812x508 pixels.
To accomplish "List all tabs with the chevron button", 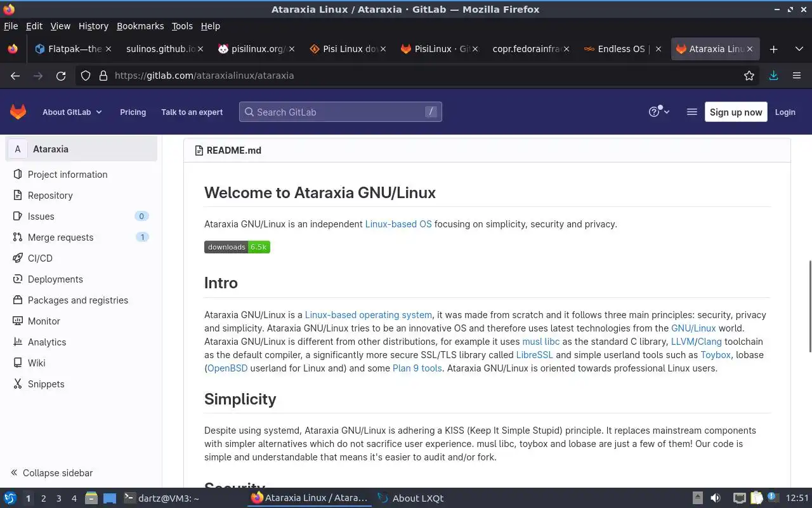I will (799, 49).
